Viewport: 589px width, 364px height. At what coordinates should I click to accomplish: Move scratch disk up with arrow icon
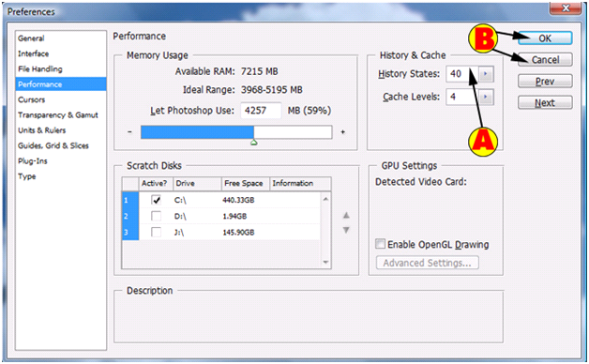coord(346,215)
